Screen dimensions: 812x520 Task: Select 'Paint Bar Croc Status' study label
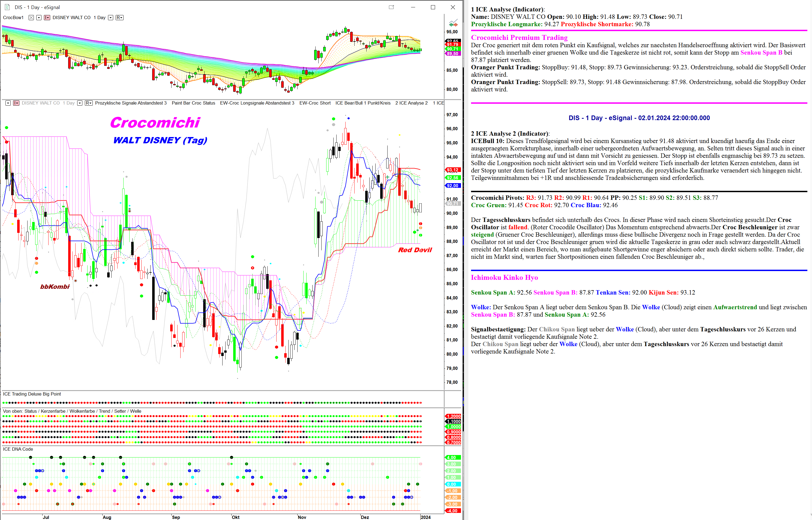[x=193, y=103]
